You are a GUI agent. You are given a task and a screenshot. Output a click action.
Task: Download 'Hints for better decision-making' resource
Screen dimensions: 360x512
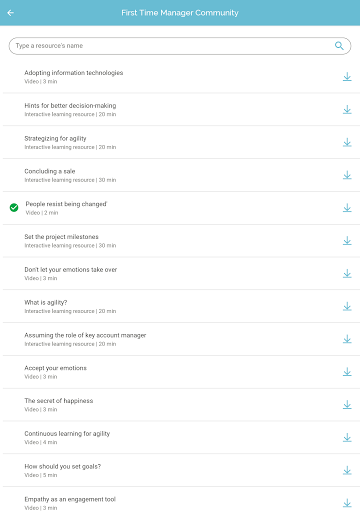[347, 110]
